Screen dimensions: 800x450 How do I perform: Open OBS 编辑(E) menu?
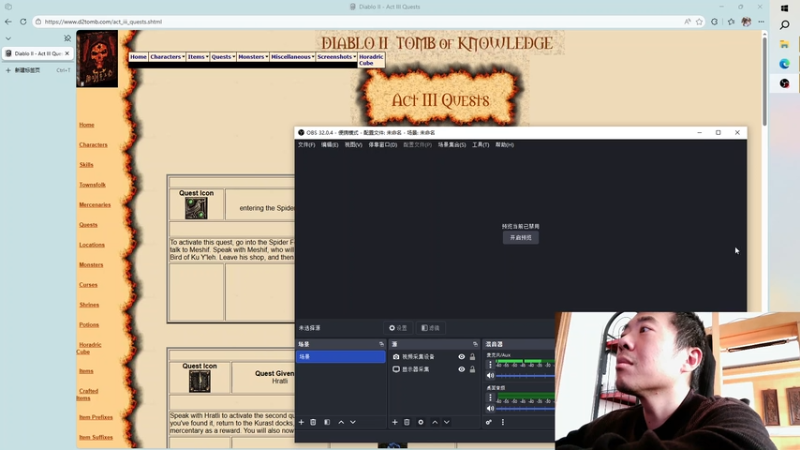330,145
